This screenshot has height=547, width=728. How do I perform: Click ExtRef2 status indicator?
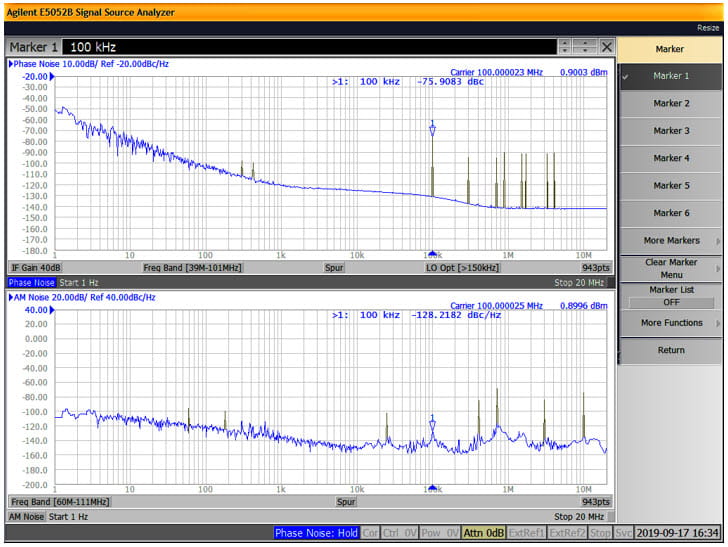pyautogui.click(x=567, y=533)
